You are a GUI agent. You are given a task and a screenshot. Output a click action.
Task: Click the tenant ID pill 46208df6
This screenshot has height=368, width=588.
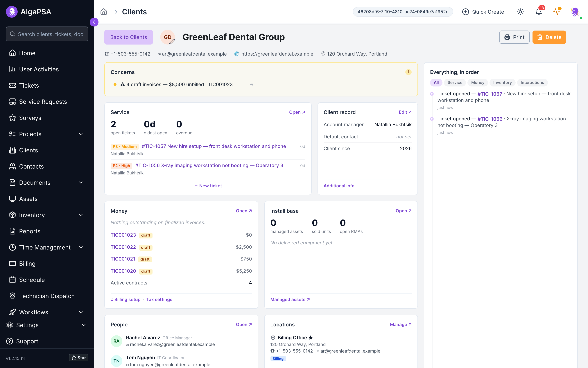[x=403, y=12]
